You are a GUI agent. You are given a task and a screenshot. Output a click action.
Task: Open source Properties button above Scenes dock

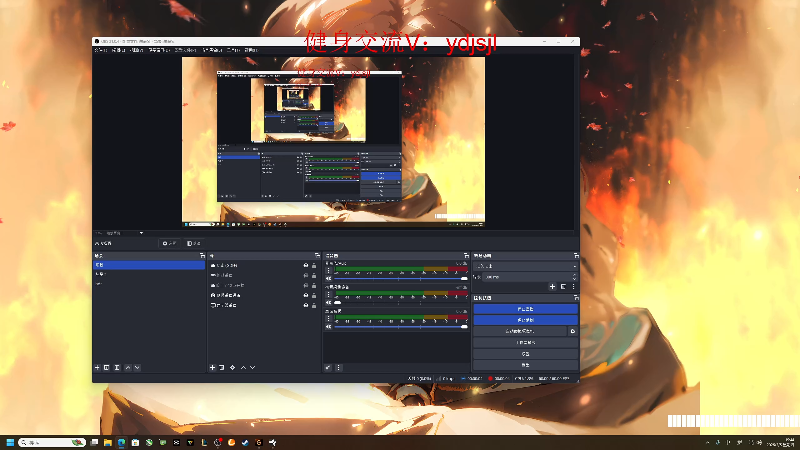(169, 243)
